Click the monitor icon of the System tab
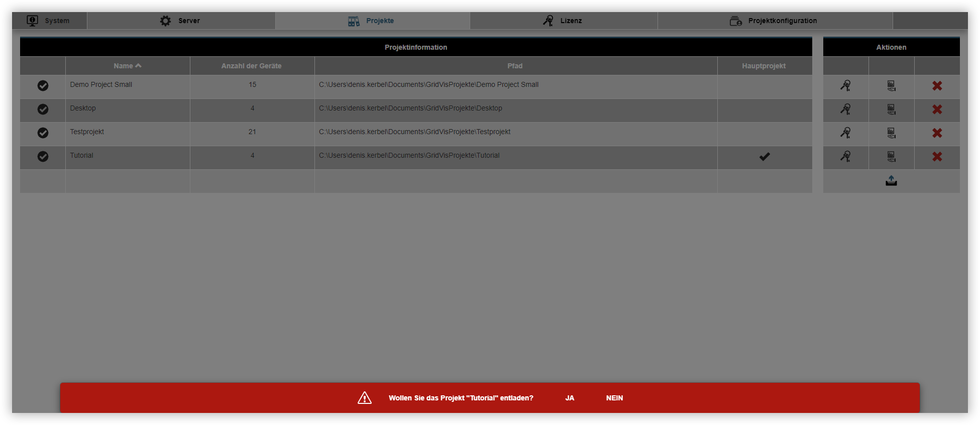Viewport: 980px width, 425px height. [33, 21]
